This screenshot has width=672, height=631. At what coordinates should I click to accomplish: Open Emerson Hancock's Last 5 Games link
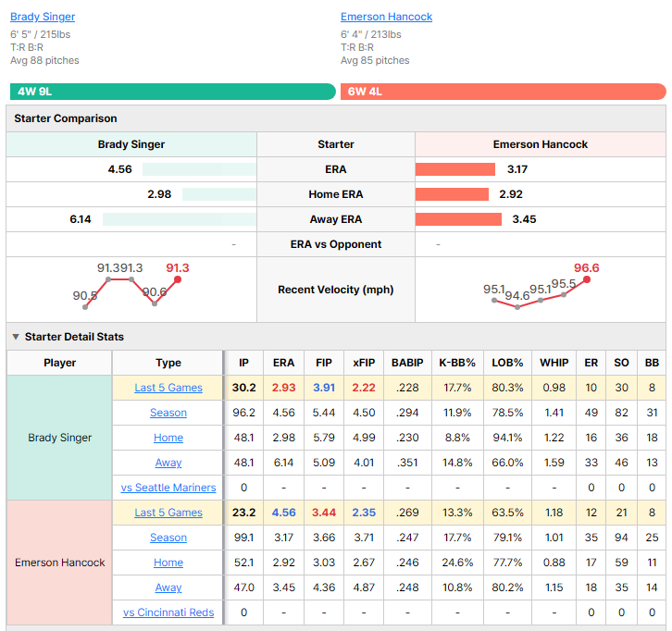tap(168, 513)
